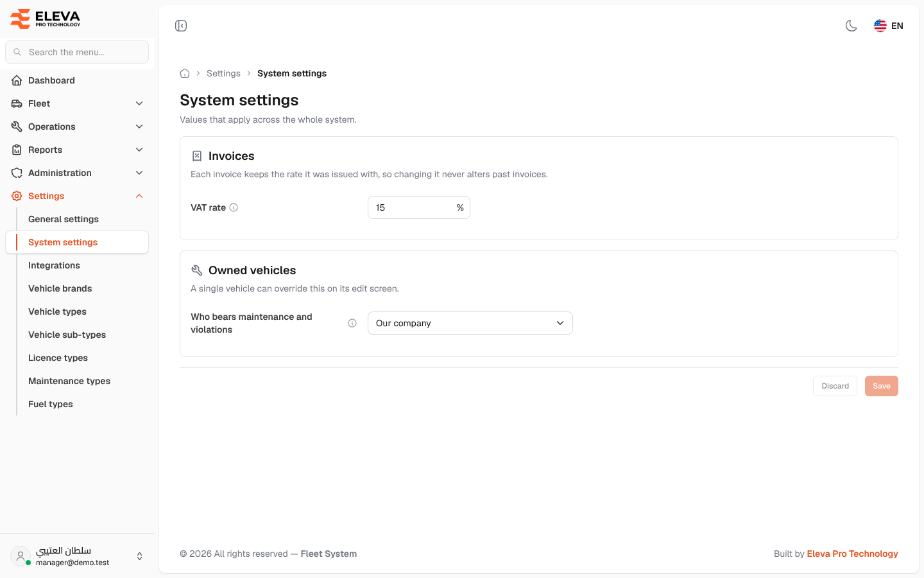Click the Administration shield icon

click(x=17, y=173)
